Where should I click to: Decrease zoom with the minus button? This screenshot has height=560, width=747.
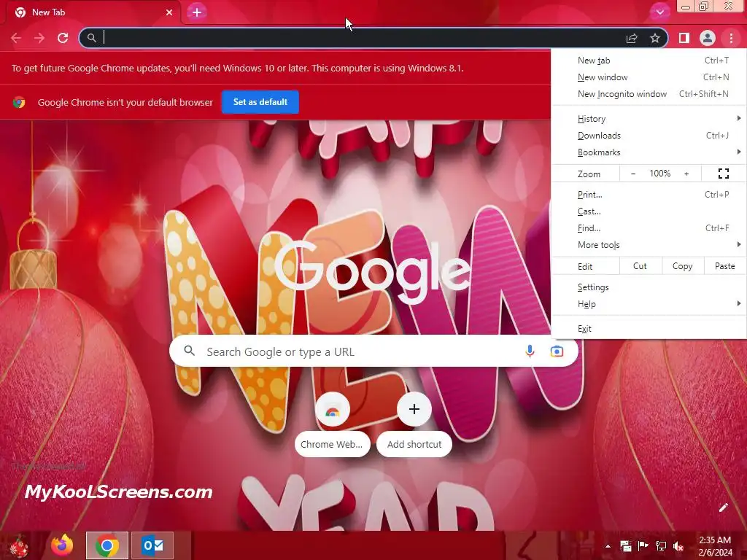coord(633,174)
